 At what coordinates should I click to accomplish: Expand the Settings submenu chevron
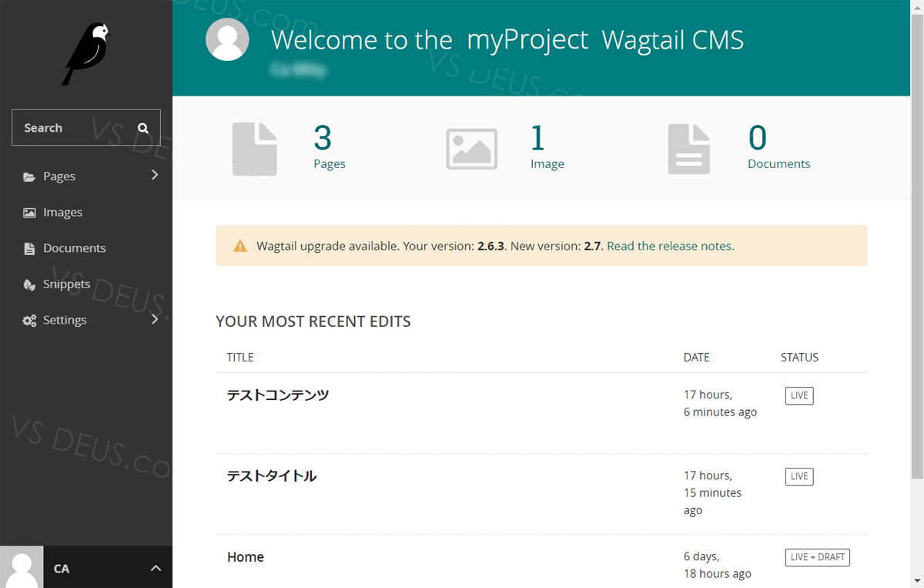155,319
